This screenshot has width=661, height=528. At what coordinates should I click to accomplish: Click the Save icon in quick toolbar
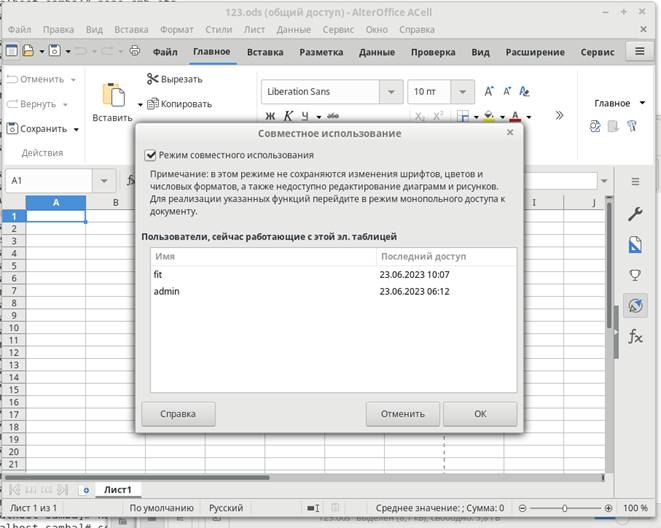(55, 51)
